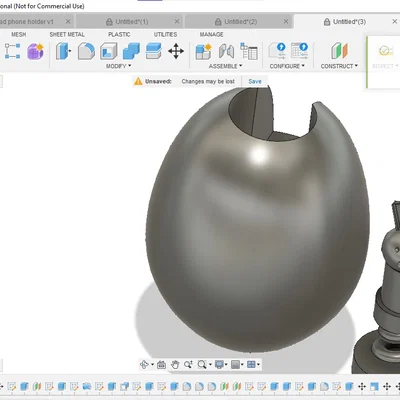Switch to the MESH ribbon tab
The width and height of the screenshot is (400, 400).
[19, 34]
